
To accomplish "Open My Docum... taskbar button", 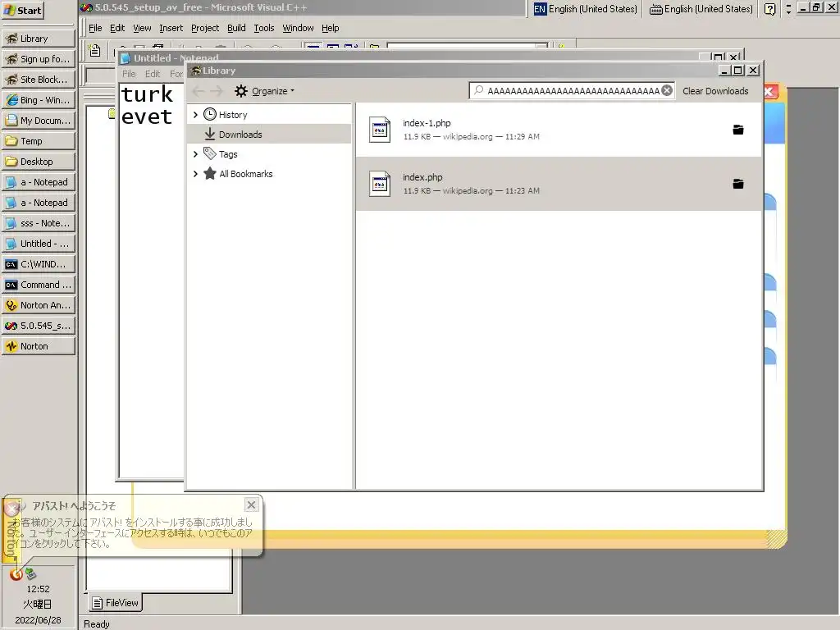I will pos(38,121).
